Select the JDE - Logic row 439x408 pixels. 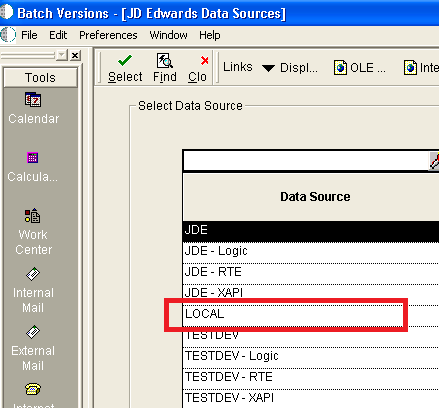point(311,252)
